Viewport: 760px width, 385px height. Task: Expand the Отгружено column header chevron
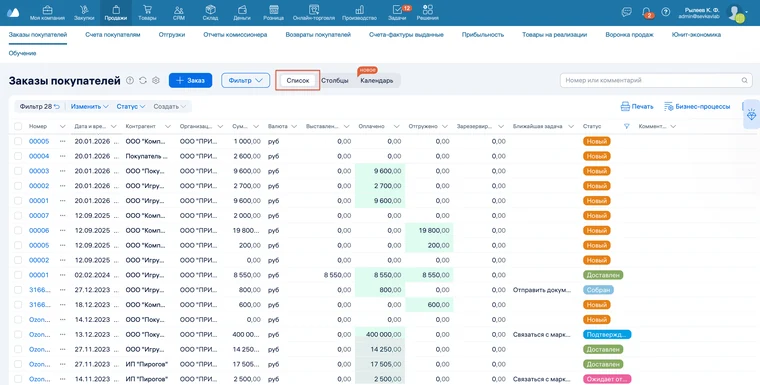445,127
